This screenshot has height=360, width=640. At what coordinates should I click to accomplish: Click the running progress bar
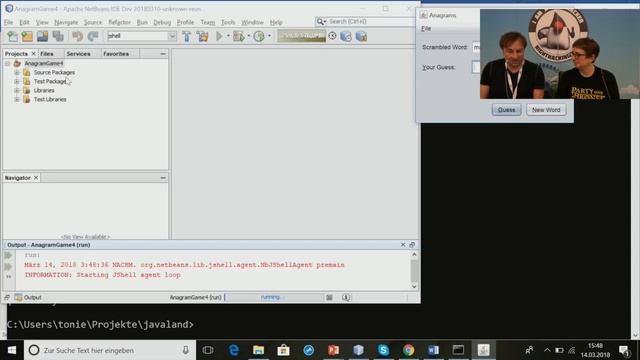pyautogui.click(x=274, y=297)
